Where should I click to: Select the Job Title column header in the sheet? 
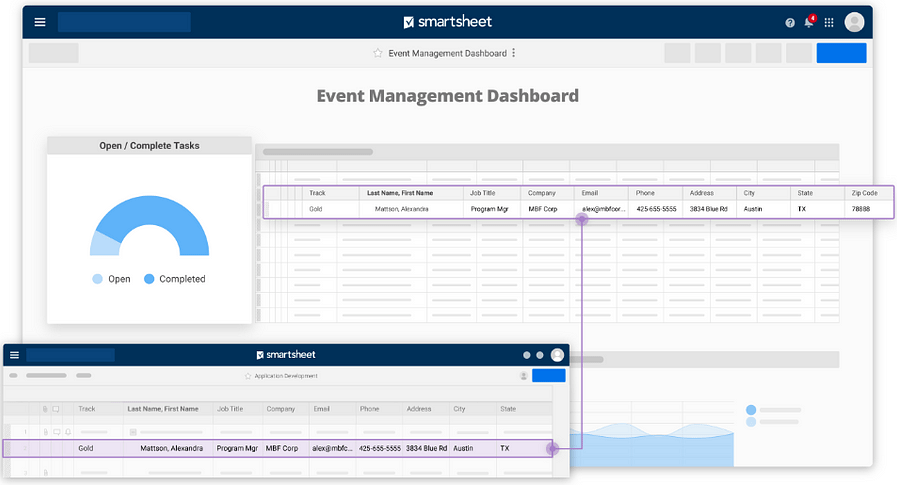pyautogui.click(x=230, y=409)
